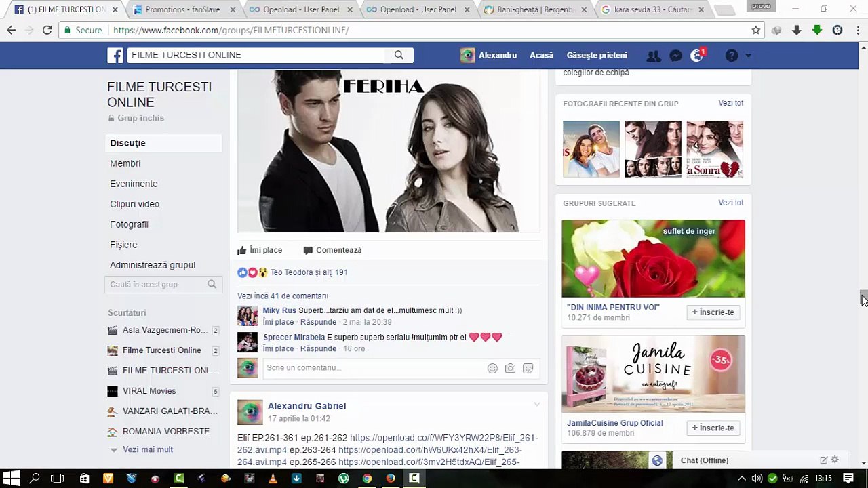
Task: Open Windows taskbar search
Action: pos(35,478)
